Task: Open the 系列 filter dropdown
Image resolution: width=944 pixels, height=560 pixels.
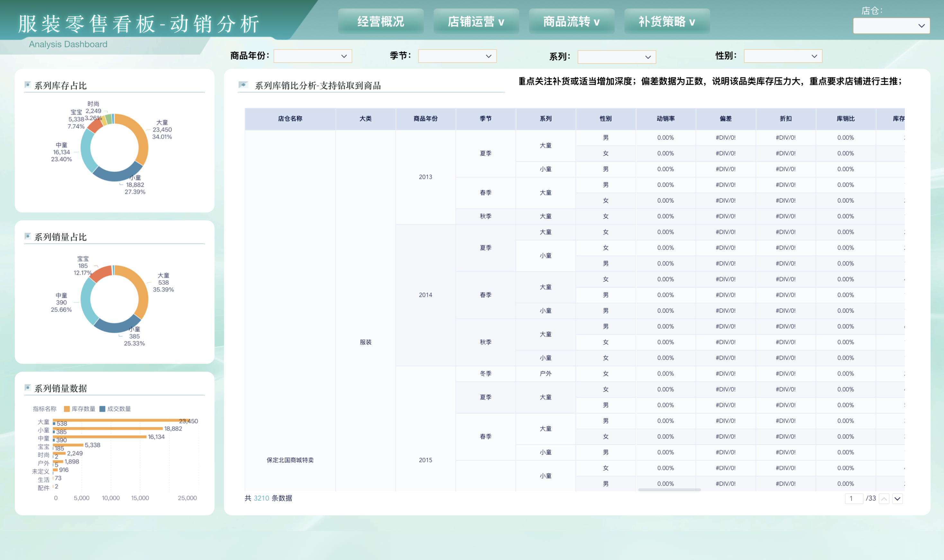Action: (617, 57)
